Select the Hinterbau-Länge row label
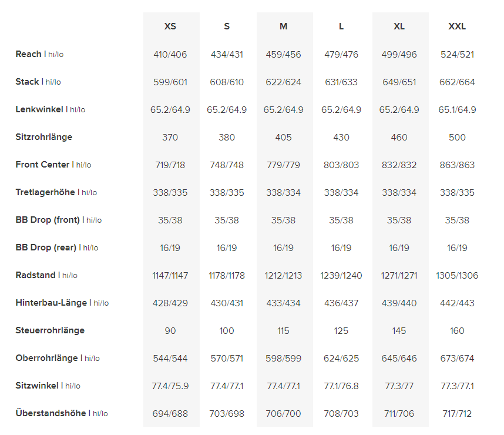This screenshot has height=435, width=504. point(51,303)
